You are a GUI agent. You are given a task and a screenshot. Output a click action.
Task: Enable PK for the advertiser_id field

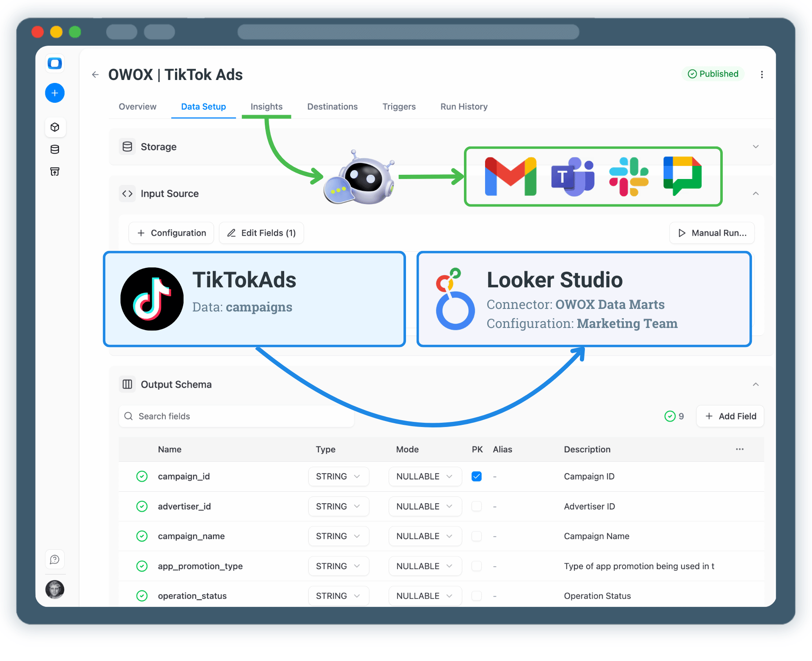(477, 506)
